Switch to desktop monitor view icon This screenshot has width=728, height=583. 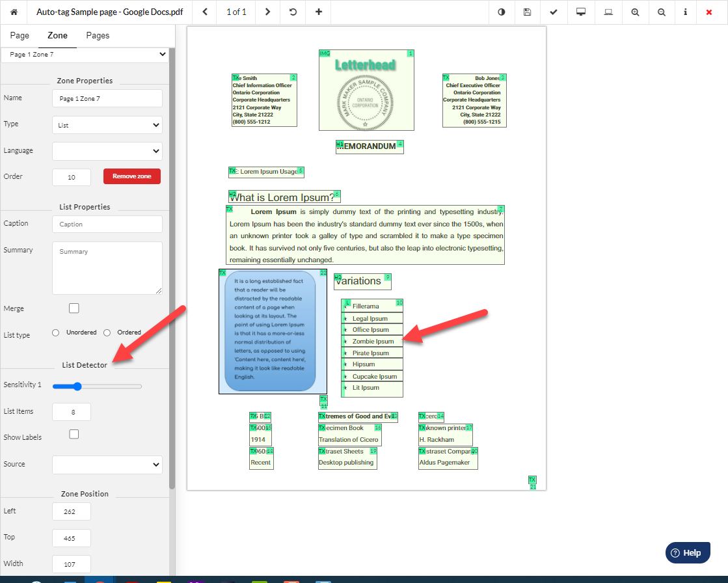point(580,12)
